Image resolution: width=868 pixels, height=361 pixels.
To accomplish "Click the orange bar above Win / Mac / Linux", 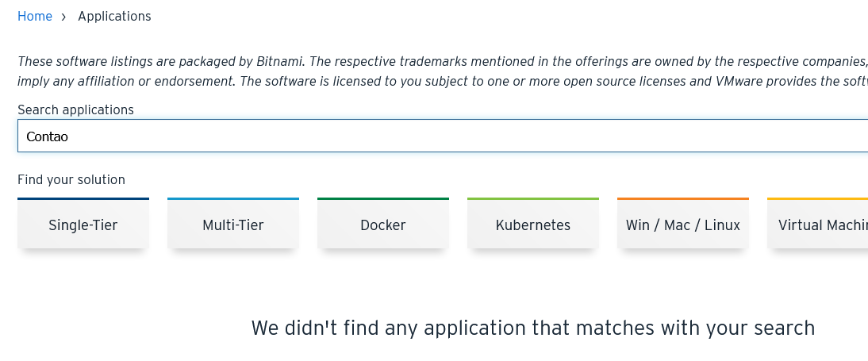I will click(x=683, y=198).
